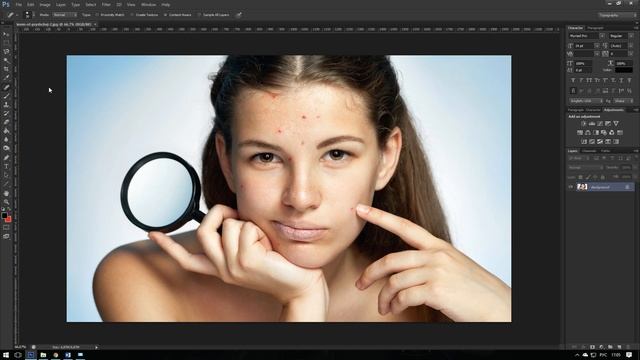Open the File menu
Image resolution: width=640 pixels, height=360 pixels.
click(x=19, y=4)
